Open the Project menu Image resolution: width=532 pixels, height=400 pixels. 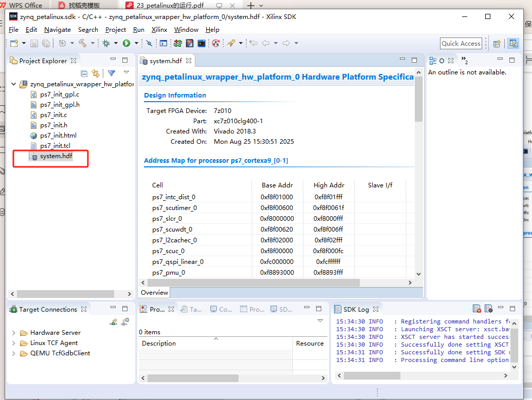point(115,30)
